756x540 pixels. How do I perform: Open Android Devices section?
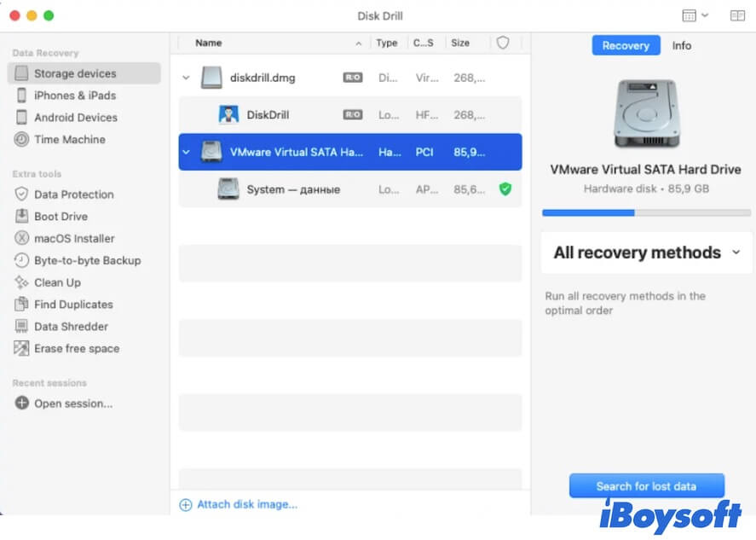pos(76,117)
